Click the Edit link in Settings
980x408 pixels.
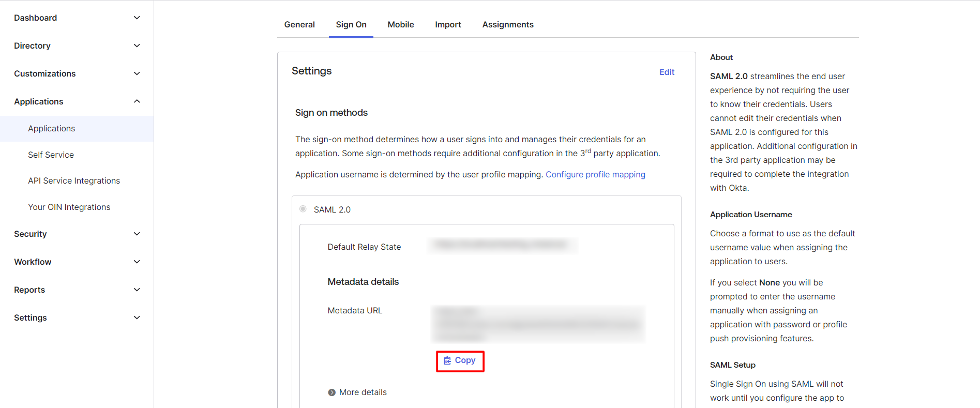click(667, 72)
